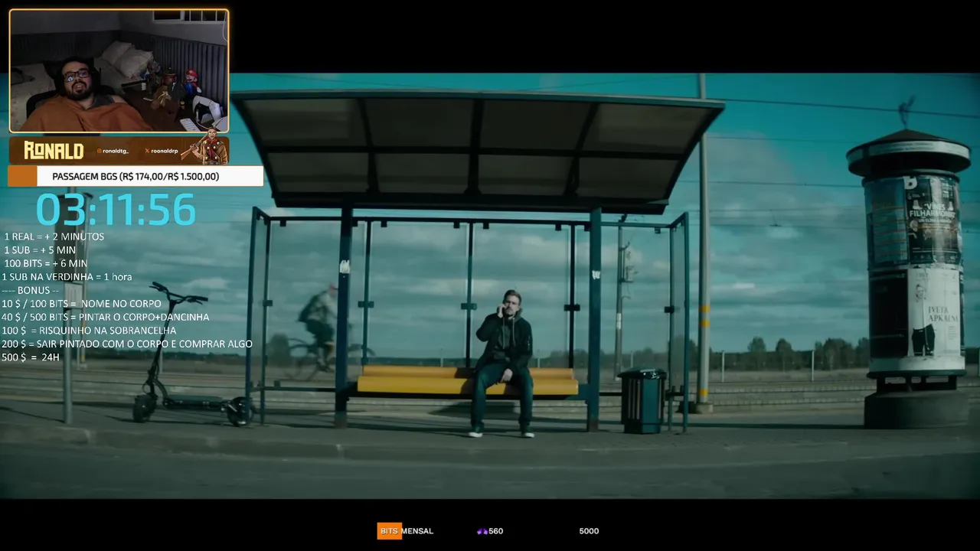Viewport: 980px width, 551px height.
Task: Click the X icon beside roonaldrp
Action: pyautogui.click(x=147, y=151)
